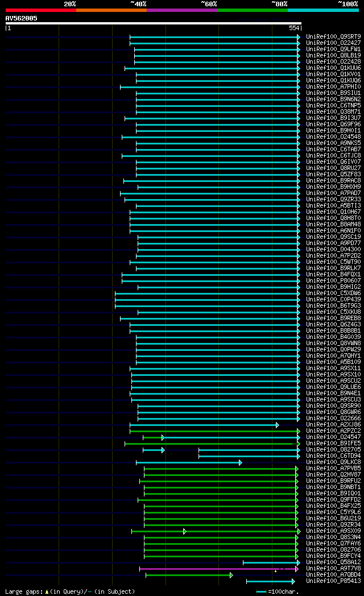The image size is (364, 596).
Task: Select label UniRef100_O22666
Action: click(x=333, y=418)
